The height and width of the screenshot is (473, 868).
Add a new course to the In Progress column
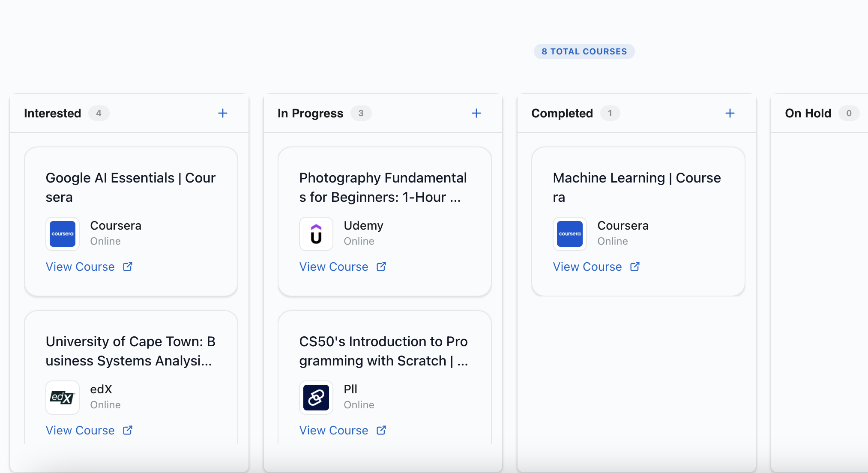476,113
